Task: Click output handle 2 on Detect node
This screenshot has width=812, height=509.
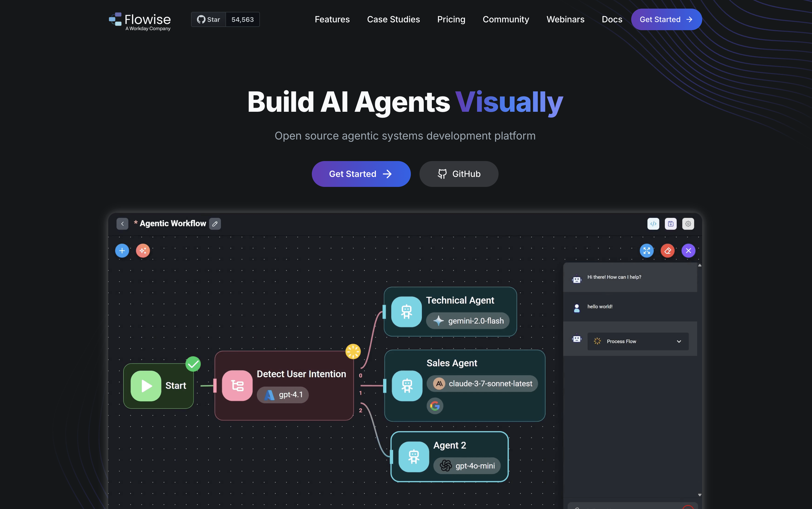Action: (x=361, y=410)
